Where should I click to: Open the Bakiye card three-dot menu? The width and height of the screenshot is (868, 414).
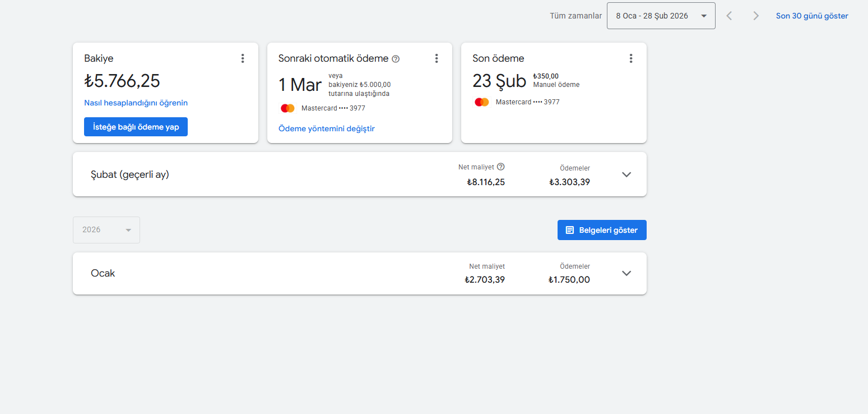(243, 58)
